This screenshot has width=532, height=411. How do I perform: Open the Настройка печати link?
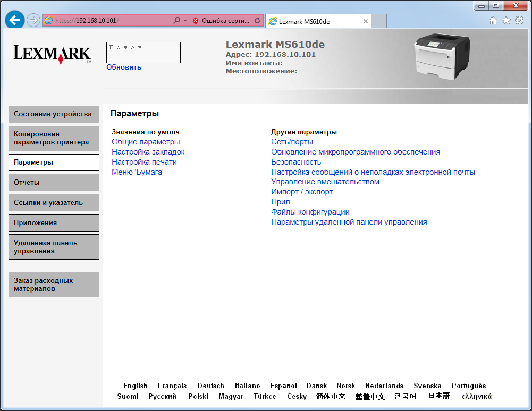(144, 162)
